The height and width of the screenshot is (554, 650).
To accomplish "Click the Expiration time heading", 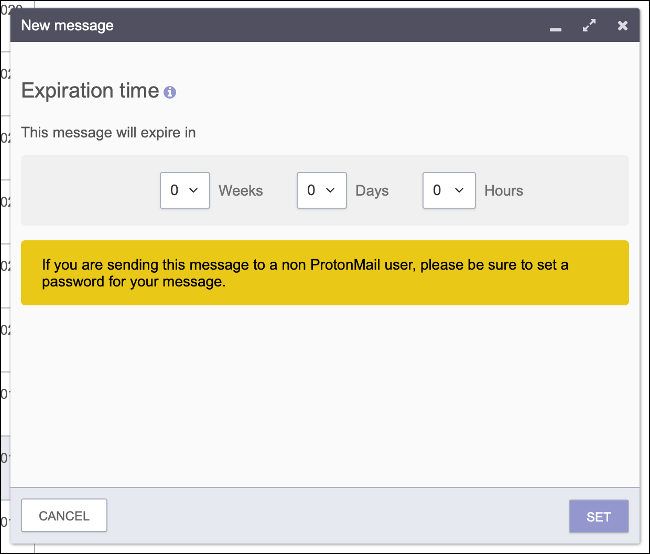I will [90, 91].
